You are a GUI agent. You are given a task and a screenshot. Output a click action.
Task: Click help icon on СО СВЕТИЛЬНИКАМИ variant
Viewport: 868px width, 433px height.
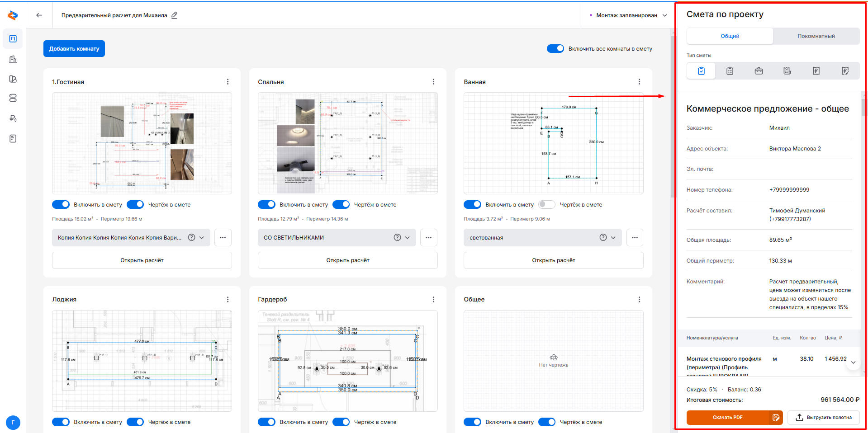(x=397, y=237)
